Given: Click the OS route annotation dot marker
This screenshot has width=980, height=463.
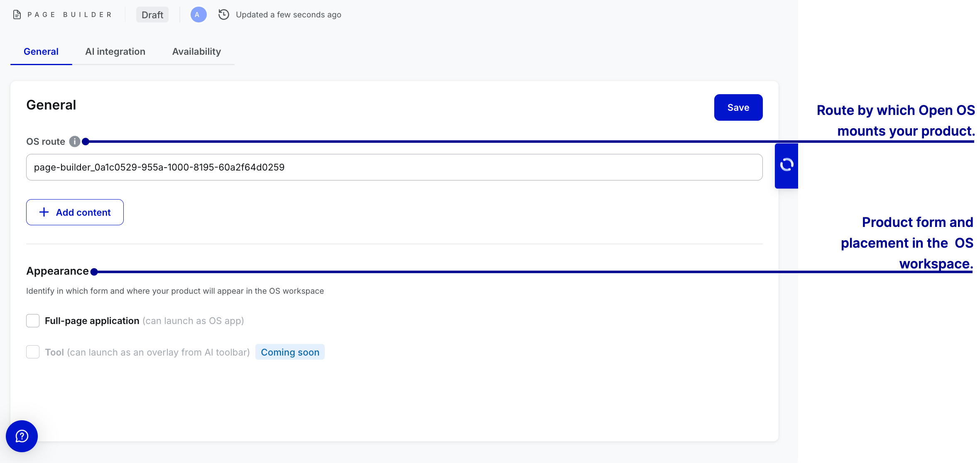Looking at the screenshot, I should [86, 141].
